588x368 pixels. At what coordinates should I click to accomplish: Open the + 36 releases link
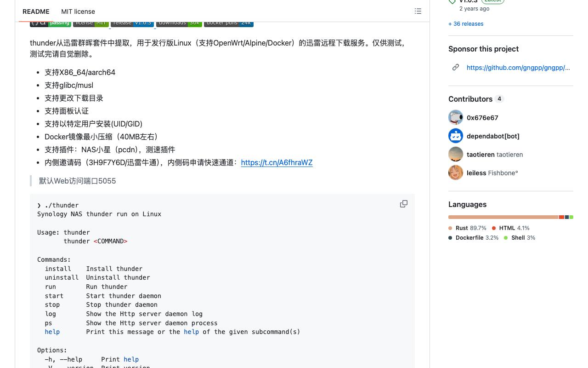click(466, 24)
